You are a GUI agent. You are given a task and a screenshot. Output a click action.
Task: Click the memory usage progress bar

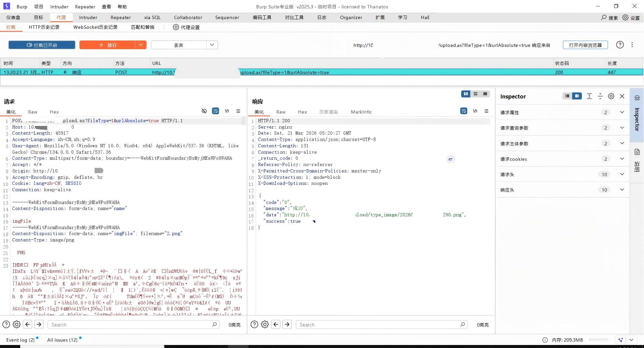point(599,340)
